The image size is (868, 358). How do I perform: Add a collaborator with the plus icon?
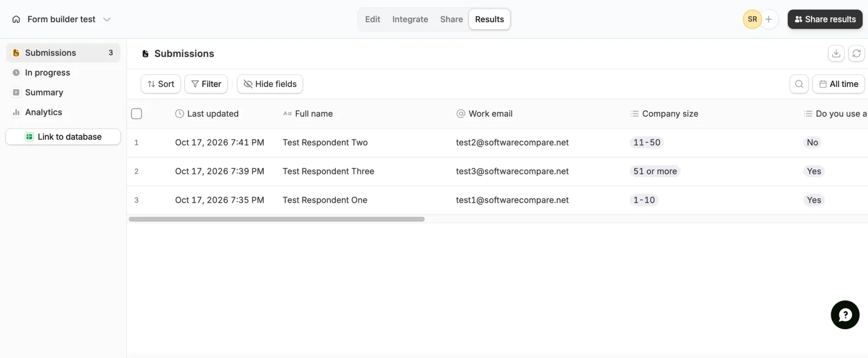(769, 19)
